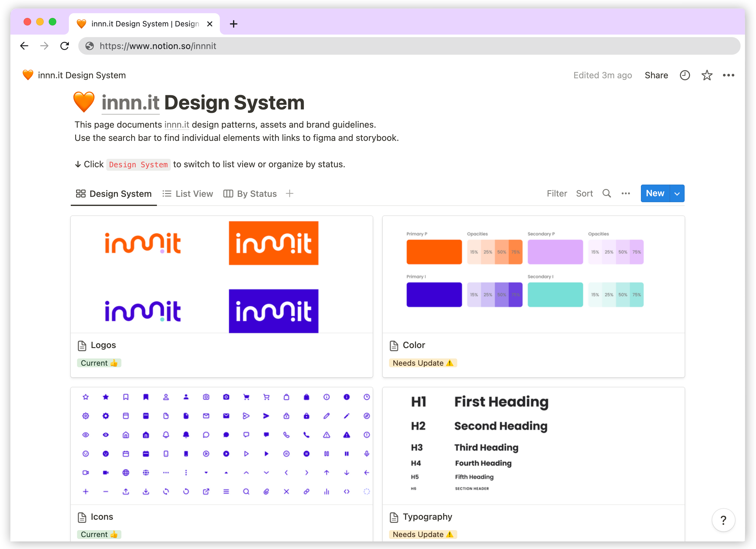Switch to the List View tab
This screenshot has width=756, height=549.
coord(188,194)
